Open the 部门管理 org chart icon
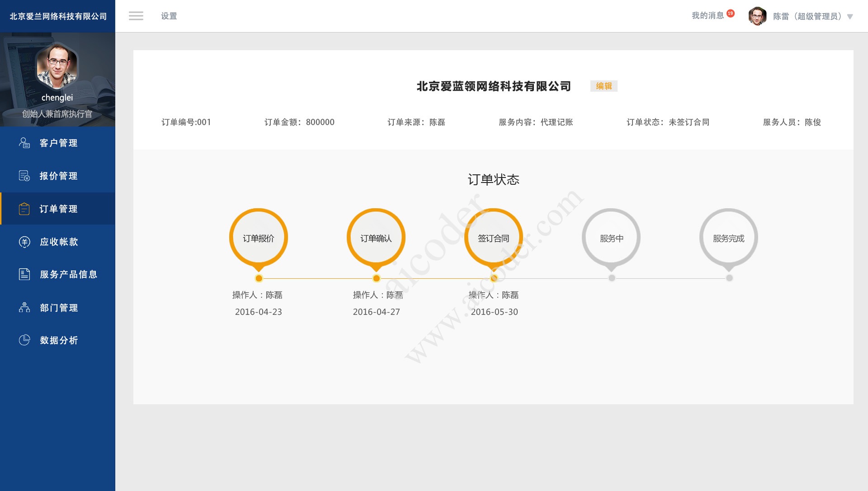 [x=24, y=308]
